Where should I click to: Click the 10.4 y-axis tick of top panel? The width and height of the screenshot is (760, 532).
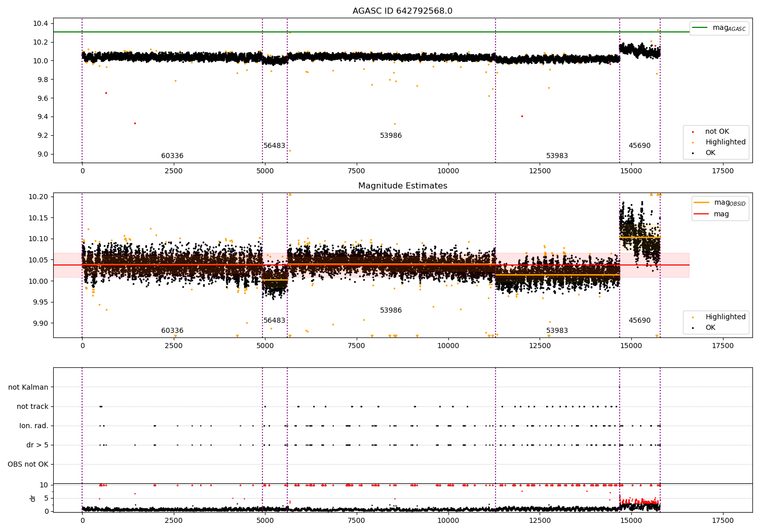pyautogui.click(x=40, y=24)
